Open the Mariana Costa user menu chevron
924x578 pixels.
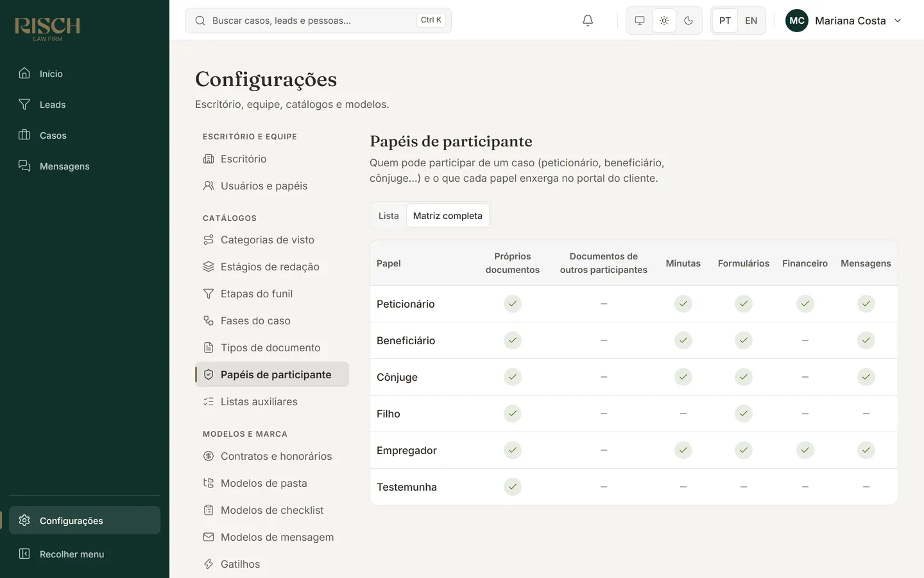click(x=898, y=21)
